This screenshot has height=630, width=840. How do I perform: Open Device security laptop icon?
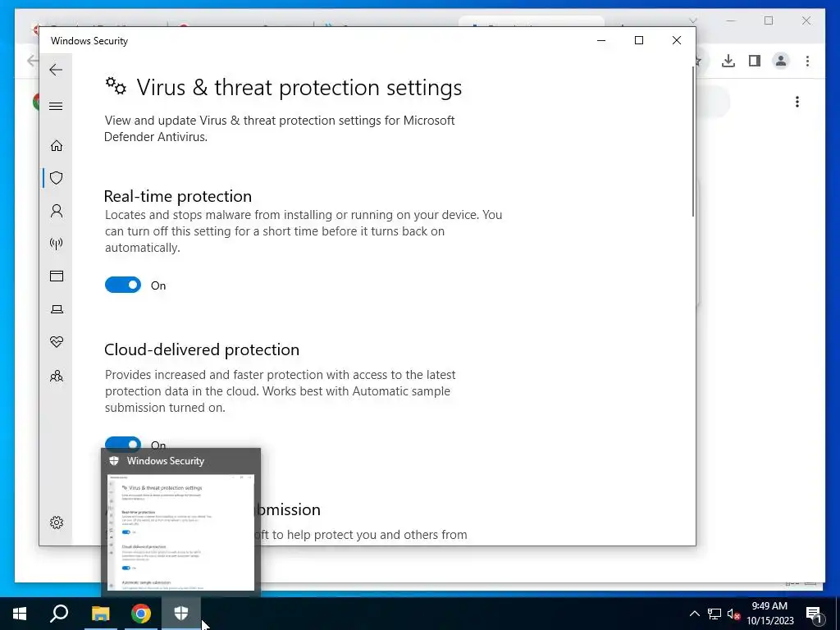[x=57, y=309]
